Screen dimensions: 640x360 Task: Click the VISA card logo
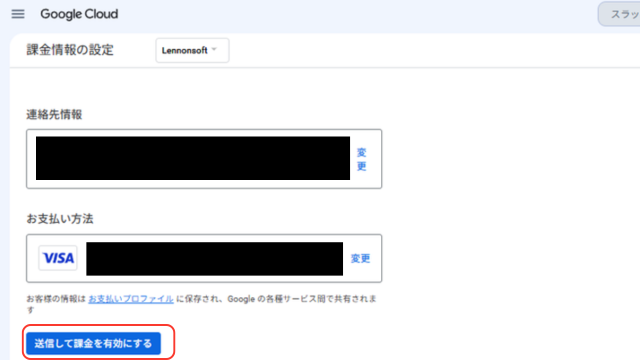[58, 258]
